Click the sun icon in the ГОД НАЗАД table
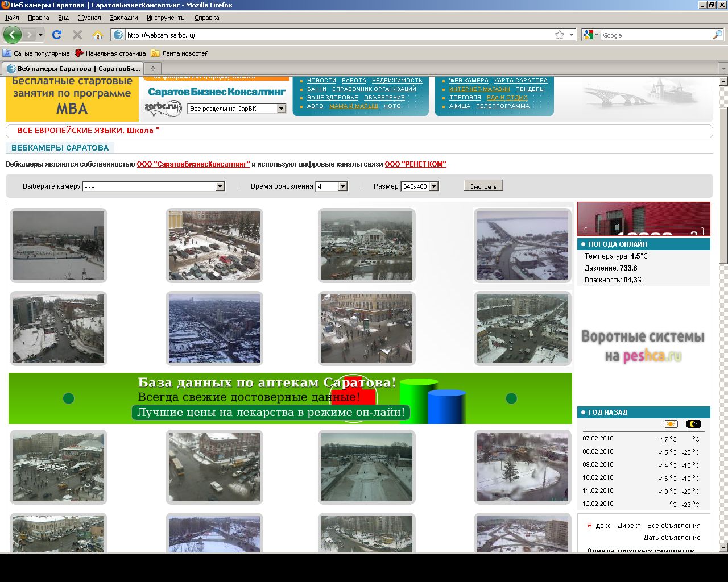Image resolution: width=728 pixels, height=582 pixels. (671, 424)
